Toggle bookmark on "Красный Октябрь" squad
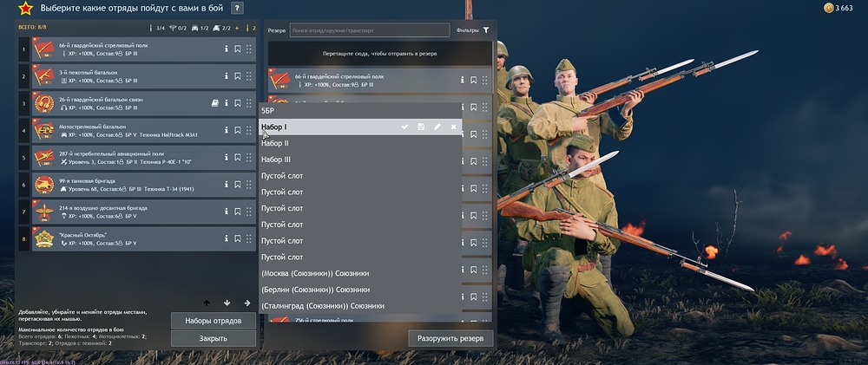 (x=238, y=239)
